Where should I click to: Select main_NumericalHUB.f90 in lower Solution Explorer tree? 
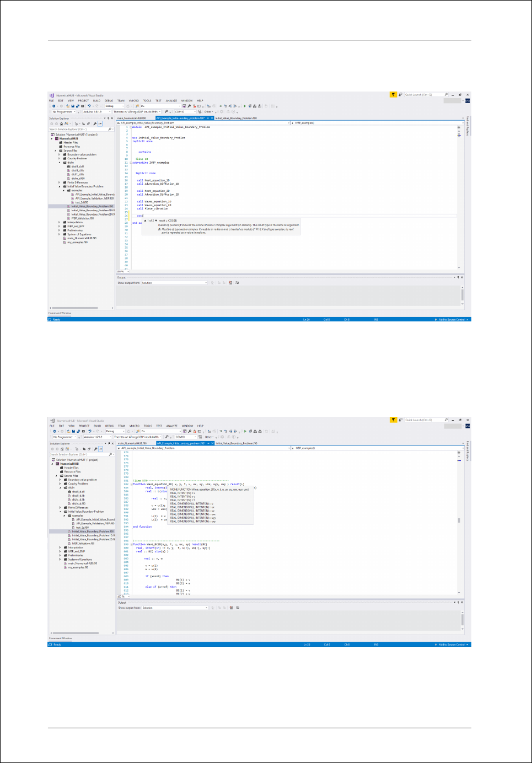coord(82,563)
